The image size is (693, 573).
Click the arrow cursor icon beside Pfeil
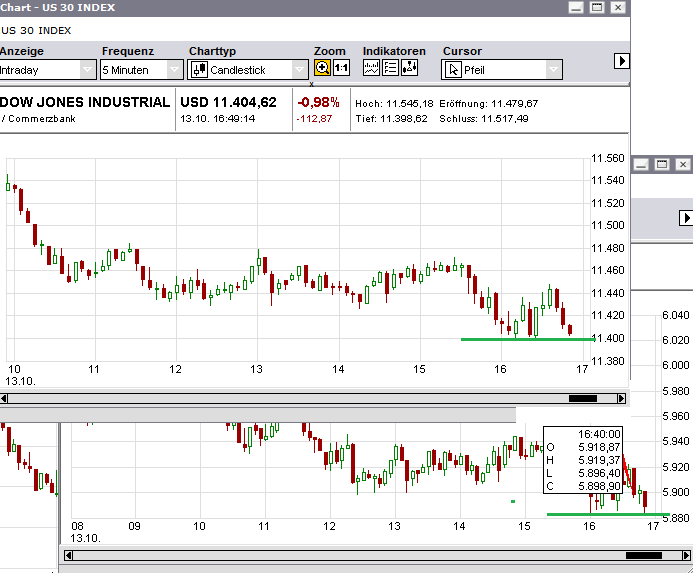tap(453, 70)
